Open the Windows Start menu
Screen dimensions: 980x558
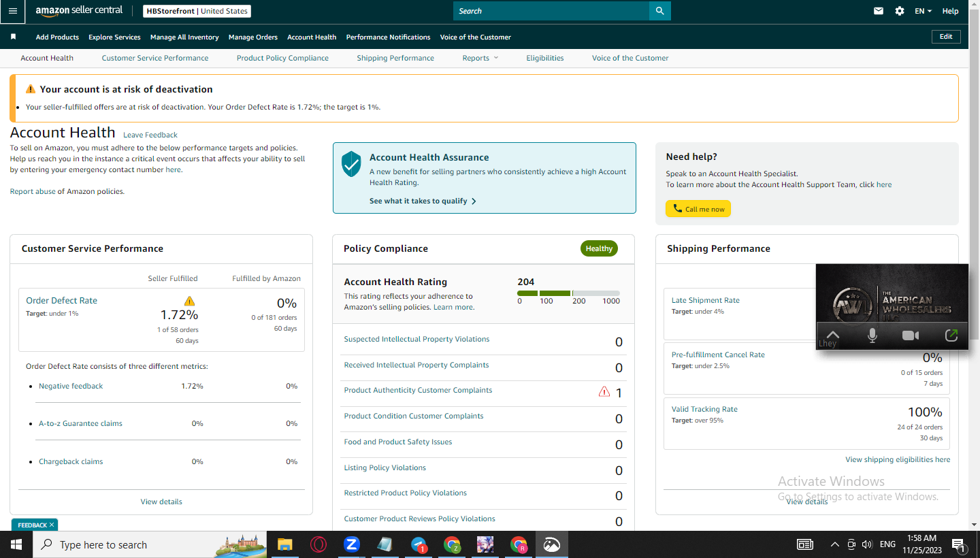16,544
